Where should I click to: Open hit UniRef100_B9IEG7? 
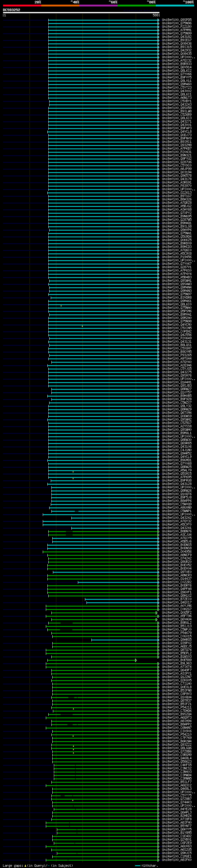[177, 40]
